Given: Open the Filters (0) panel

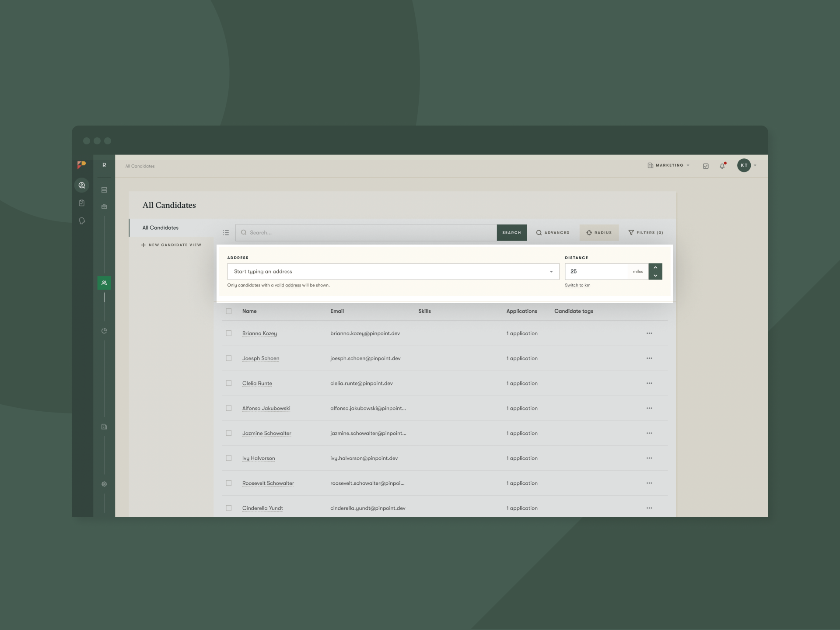Looking at the screenshot, I should pyautogui.click(x=646, y=233).
